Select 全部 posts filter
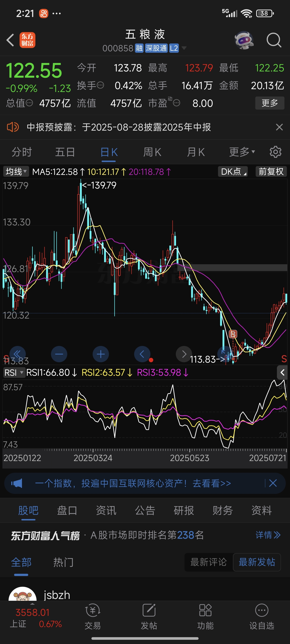 tap(21, 562)
